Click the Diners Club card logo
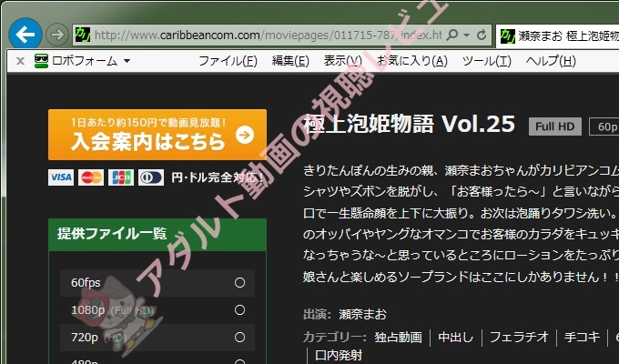 coord(151,177)
